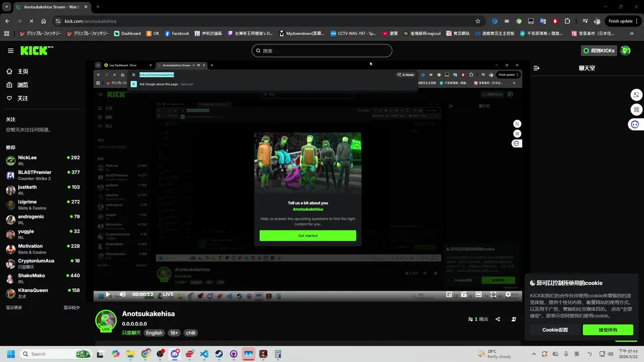Open a new browser tab
Image resolution: width=644 pixels, height=362 pixels.
[x=98, y=7]
